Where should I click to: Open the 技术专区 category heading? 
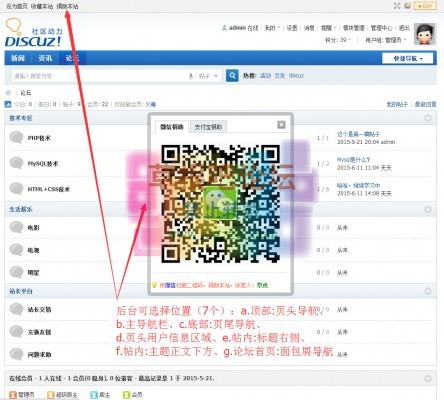click(x=21, y=118)
